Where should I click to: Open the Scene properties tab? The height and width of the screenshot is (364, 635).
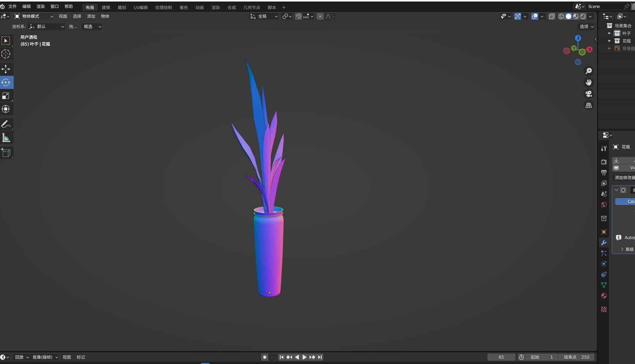[604, 194]
